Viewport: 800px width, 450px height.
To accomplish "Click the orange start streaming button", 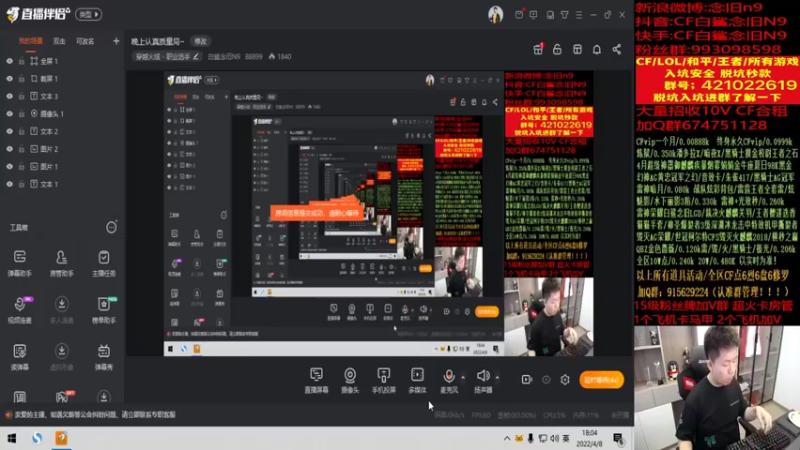I will coord(602,380).
